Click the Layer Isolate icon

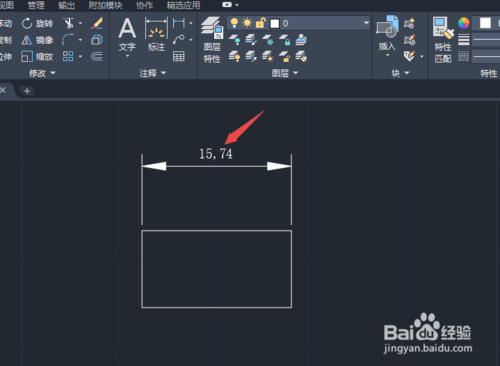[251, 40]
